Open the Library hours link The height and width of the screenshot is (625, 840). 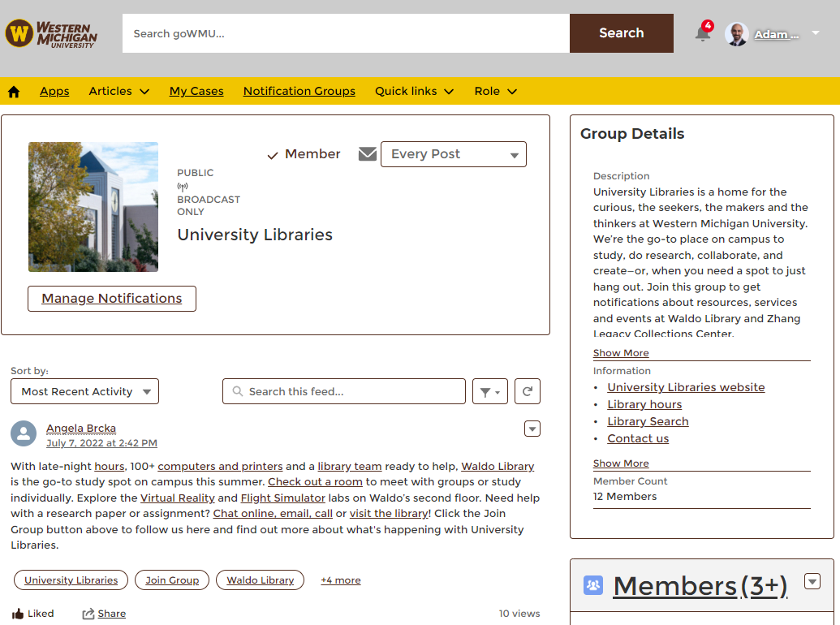click(644, 404)
